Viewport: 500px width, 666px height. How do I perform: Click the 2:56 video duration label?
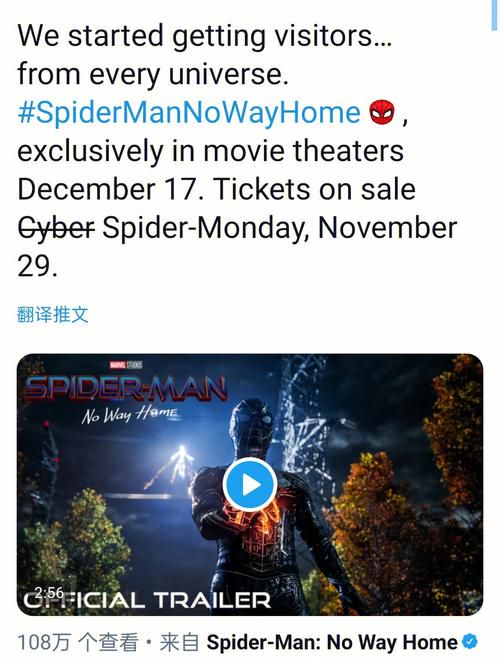pyautogui.click(x=49, y=592)
